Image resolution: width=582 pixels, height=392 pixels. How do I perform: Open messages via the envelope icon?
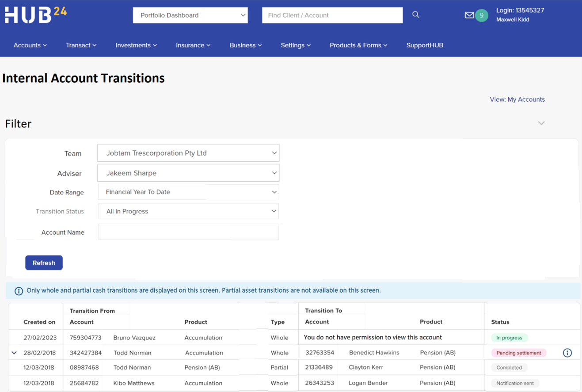(x=469, y=15)
